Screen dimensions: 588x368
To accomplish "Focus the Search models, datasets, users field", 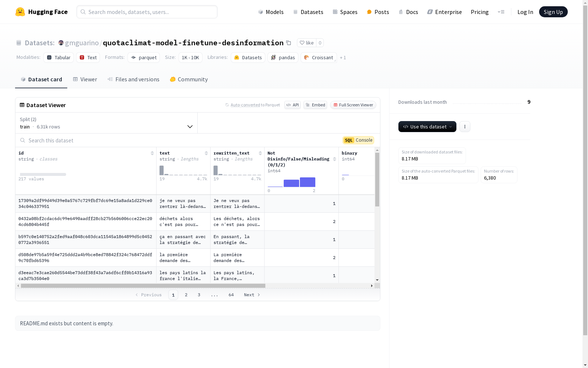I will point(147,12).
